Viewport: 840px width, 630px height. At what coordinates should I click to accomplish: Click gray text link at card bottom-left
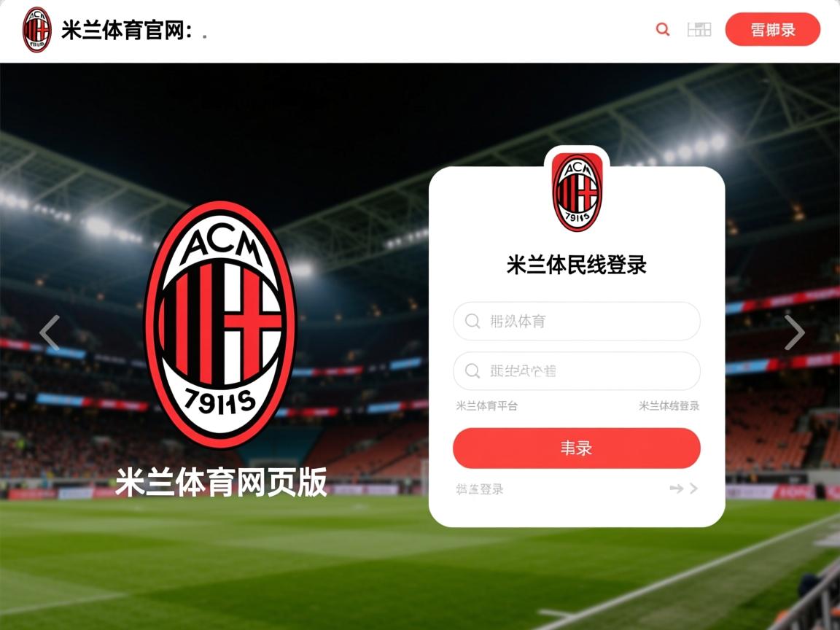pos(480,489)
